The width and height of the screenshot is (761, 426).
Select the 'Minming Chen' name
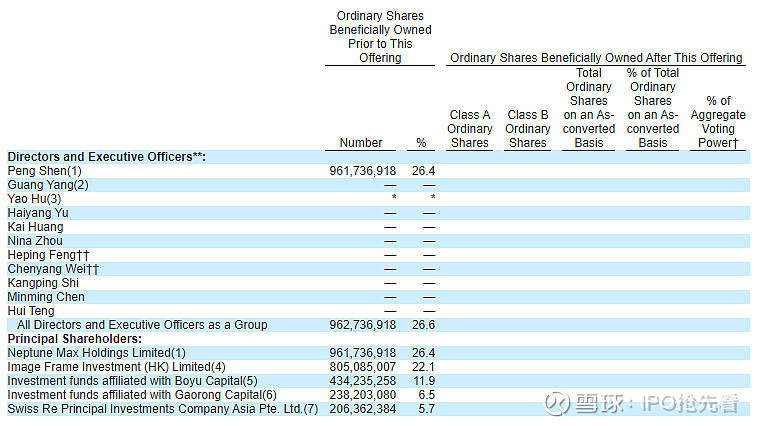[46, 297]
